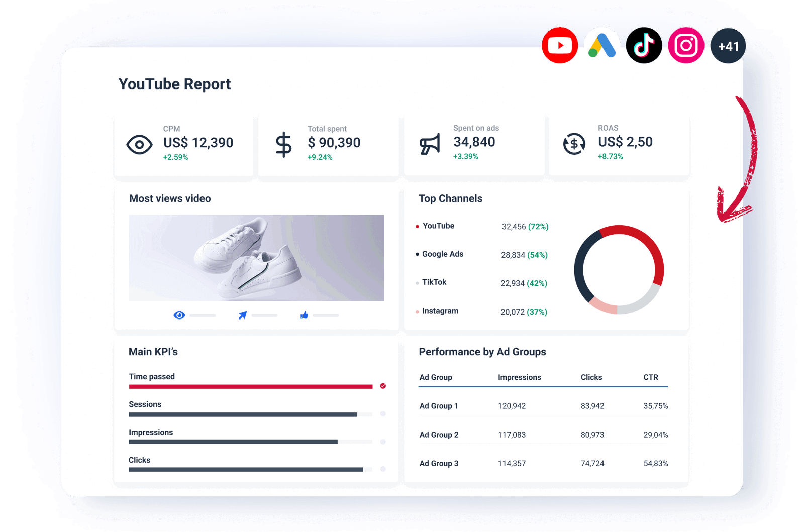Open the CTR column header
The image size is (804, 532).
tap(652, 377)
